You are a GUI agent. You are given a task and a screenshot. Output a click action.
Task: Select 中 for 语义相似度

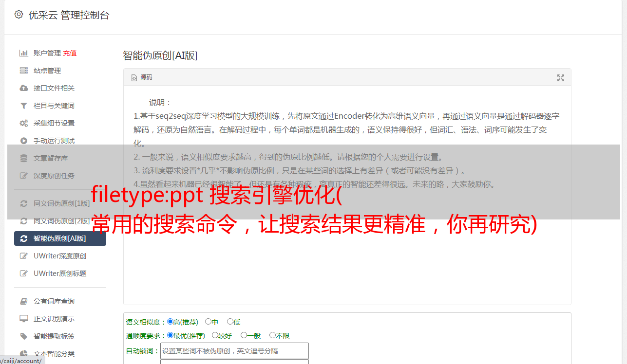(x=209, y=322)
